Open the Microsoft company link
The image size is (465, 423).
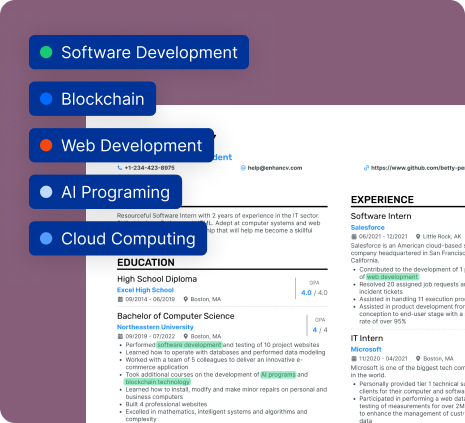[366, 349]
